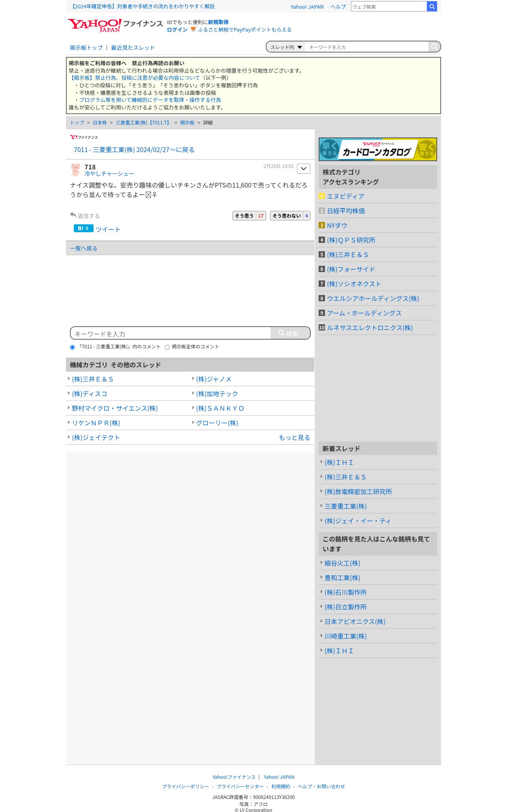Open the カードローンカタログ banner ad
The image size is (507, 812).
tap(378, 149)
